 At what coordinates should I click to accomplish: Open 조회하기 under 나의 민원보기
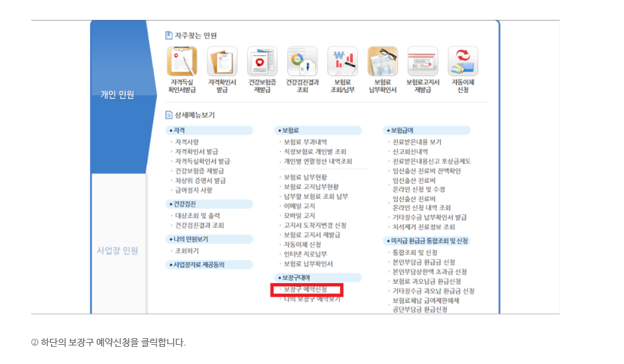(186, 251)
